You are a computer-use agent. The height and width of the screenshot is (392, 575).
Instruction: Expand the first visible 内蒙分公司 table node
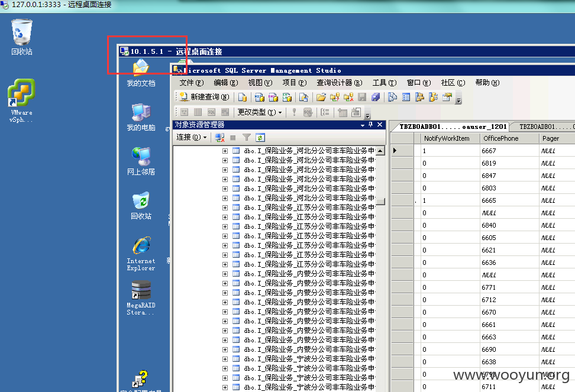point(225,274)
